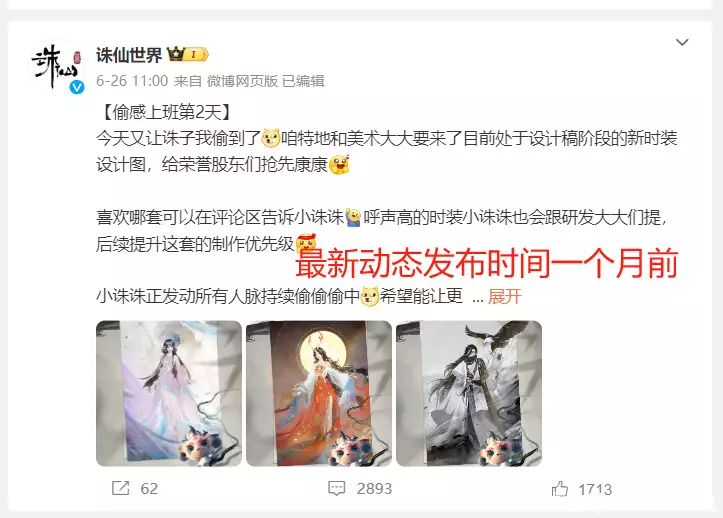The image size is (723, 518).
Task: Click the raised-hand emoji after 小诛诛
Action: coord(354,217)
